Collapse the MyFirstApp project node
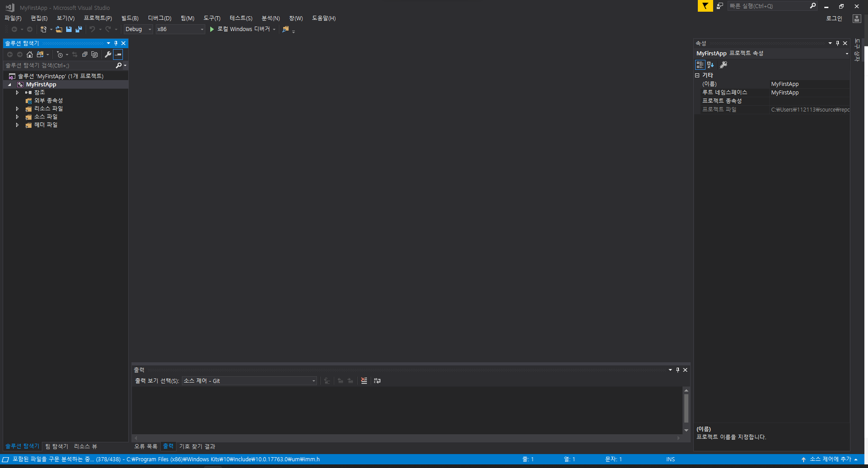 click(9, 85)
